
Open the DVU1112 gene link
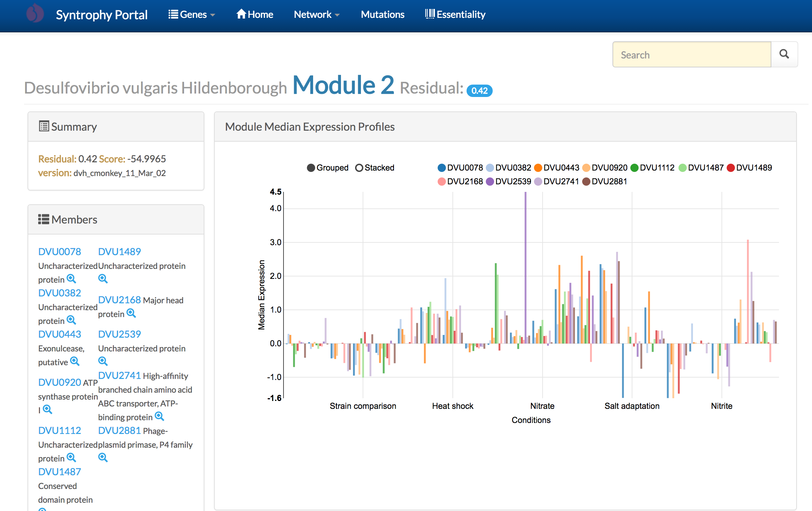[x=60, y=431]
